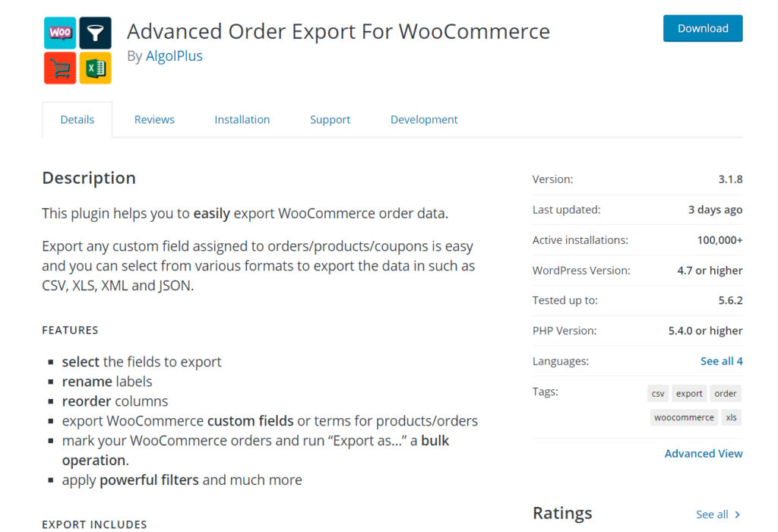Click the red shopping cart icon tile

(x=60, y=68)
